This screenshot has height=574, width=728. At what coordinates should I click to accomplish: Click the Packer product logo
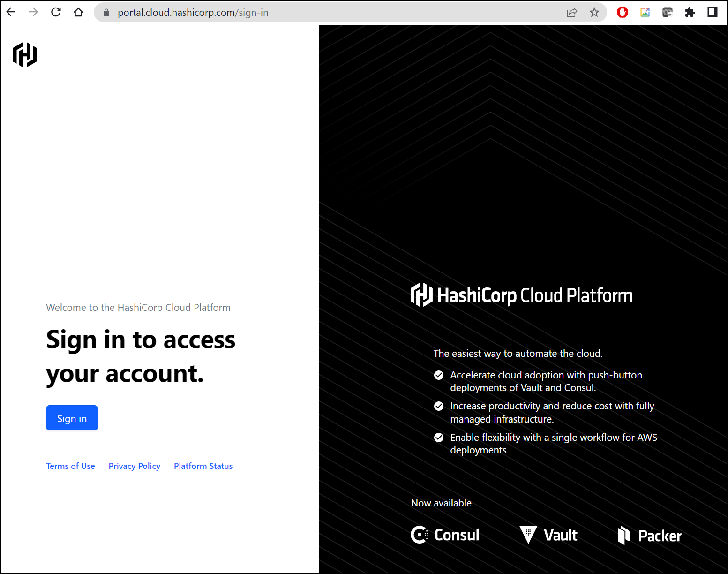tap(650, 535)
